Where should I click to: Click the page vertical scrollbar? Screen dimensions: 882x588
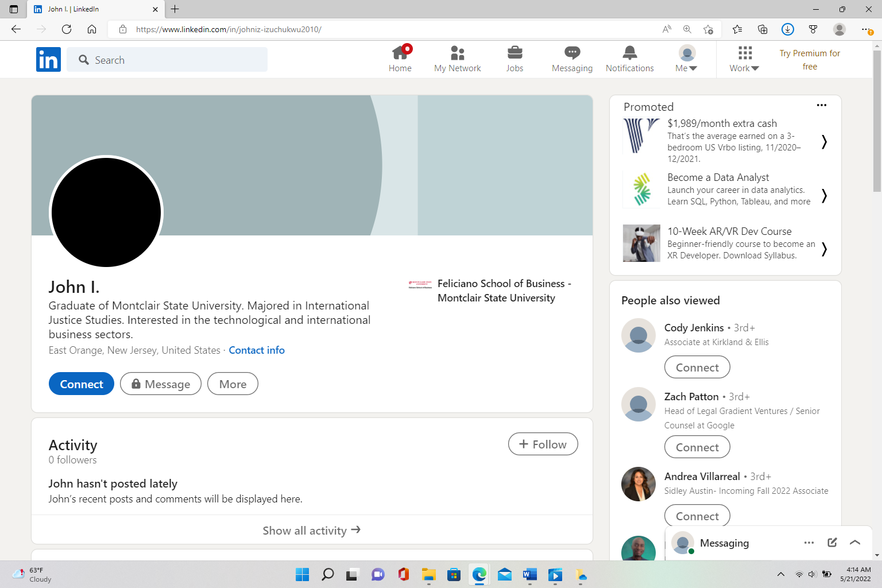click(x=877, y=122)
